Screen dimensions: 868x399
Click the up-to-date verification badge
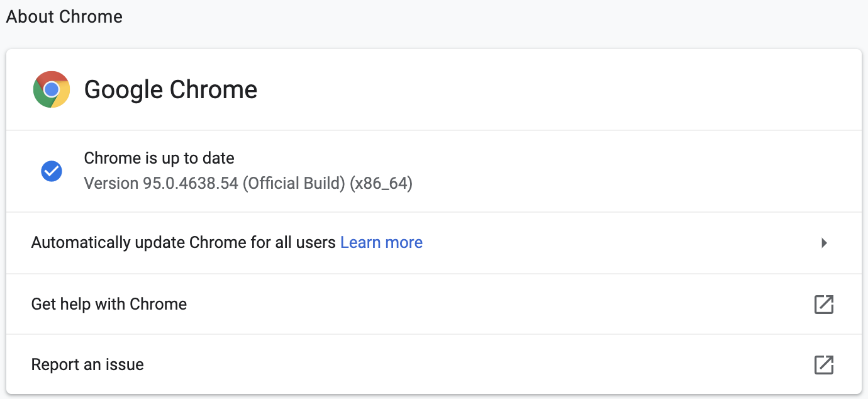52,171
